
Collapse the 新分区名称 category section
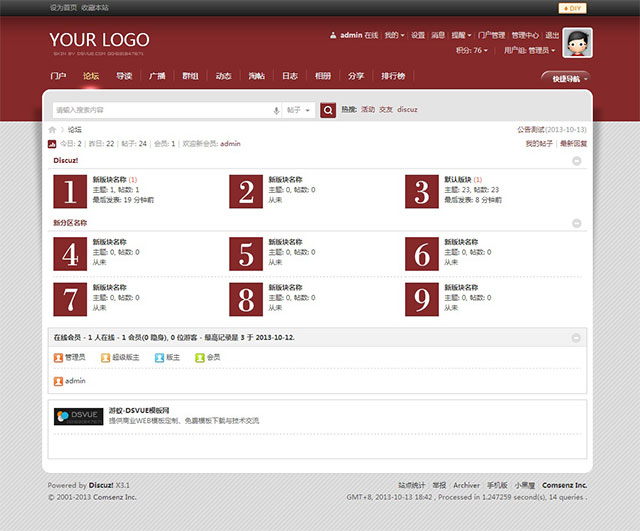pyautogui.click(x=576, y=223)
